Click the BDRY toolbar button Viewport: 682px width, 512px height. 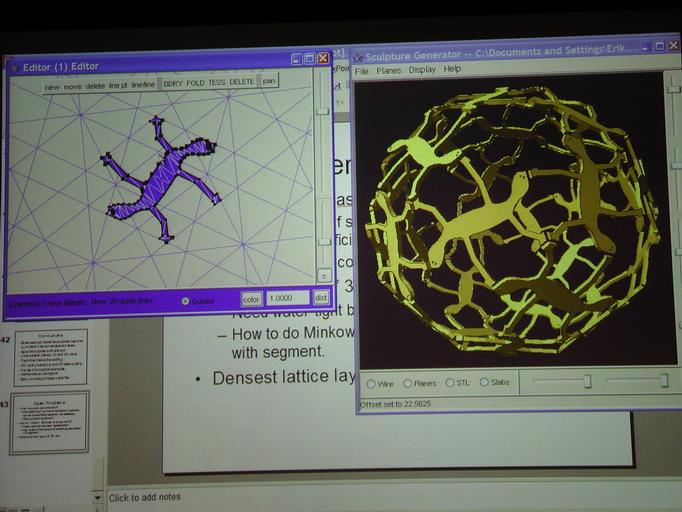pyautogui.click(x=174, y=84)
